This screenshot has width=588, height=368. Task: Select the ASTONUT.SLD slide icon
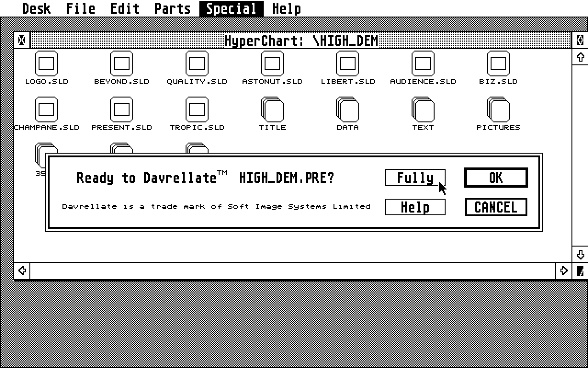(272, 63)
